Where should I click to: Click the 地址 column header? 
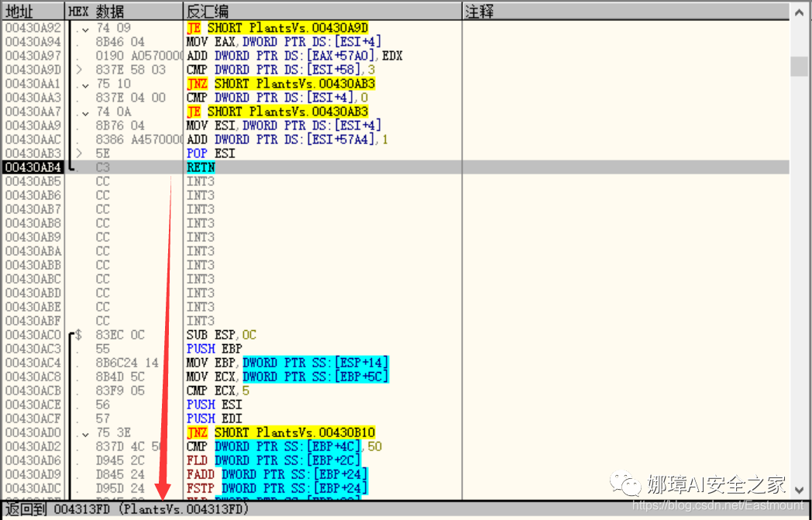coord(33,12)
